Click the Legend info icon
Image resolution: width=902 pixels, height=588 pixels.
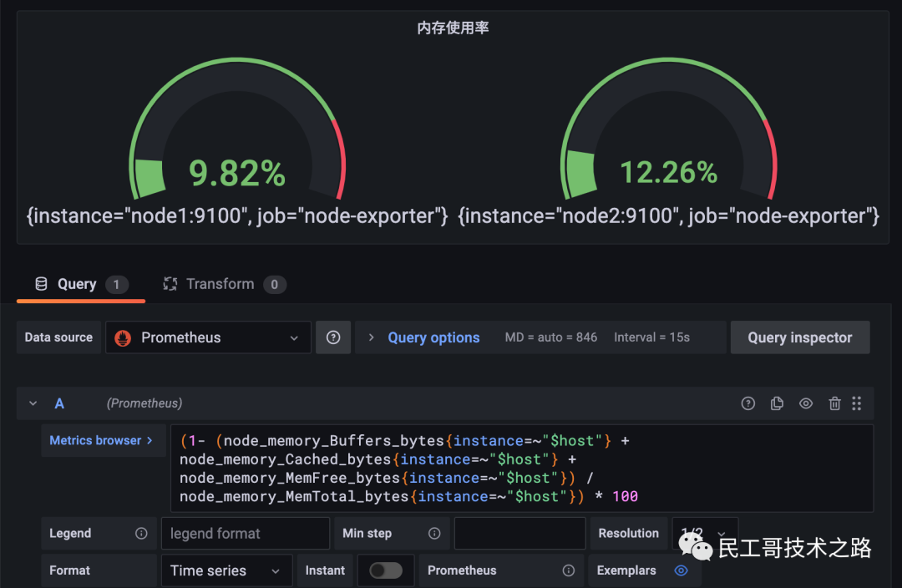141,534
